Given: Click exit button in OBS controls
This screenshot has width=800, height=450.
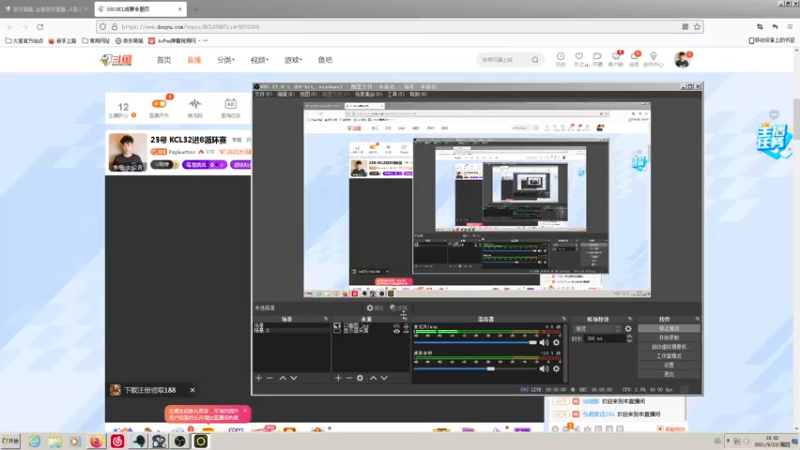Looking at the screenshot, I should point(669,374).
